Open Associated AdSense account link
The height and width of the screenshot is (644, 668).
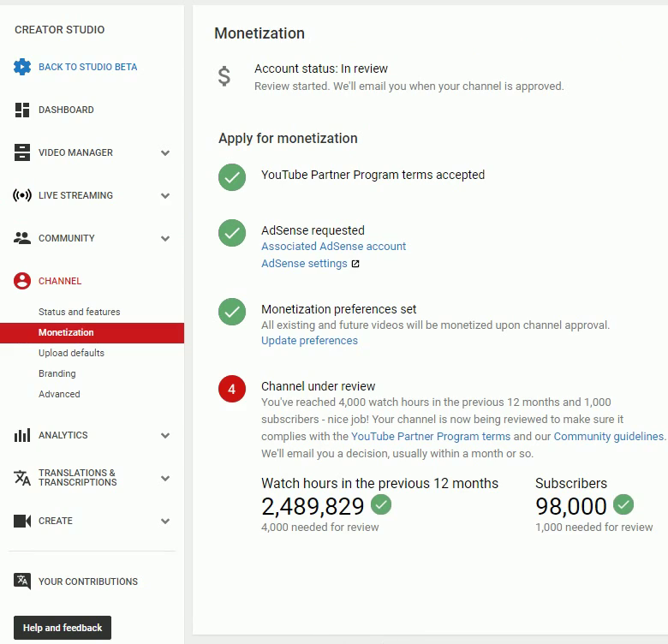coord(334,246)
